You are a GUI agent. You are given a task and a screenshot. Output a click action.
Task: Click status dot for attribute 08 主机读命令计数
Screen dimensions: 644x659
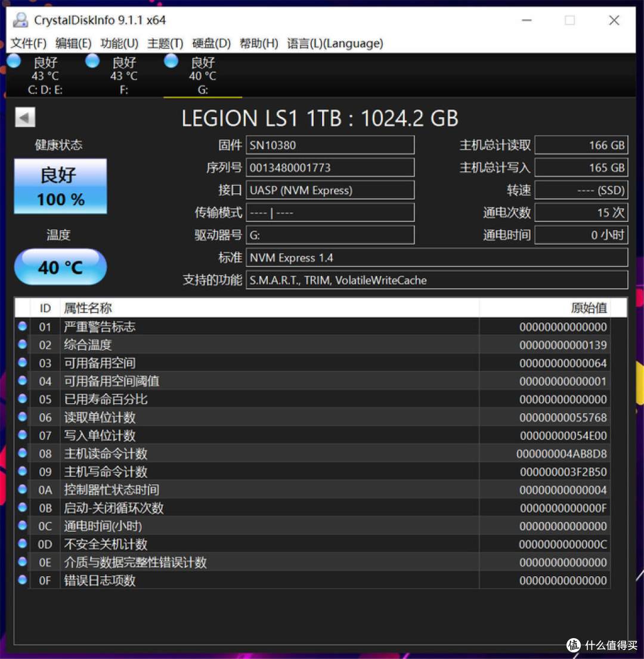[x=23, y=453]
